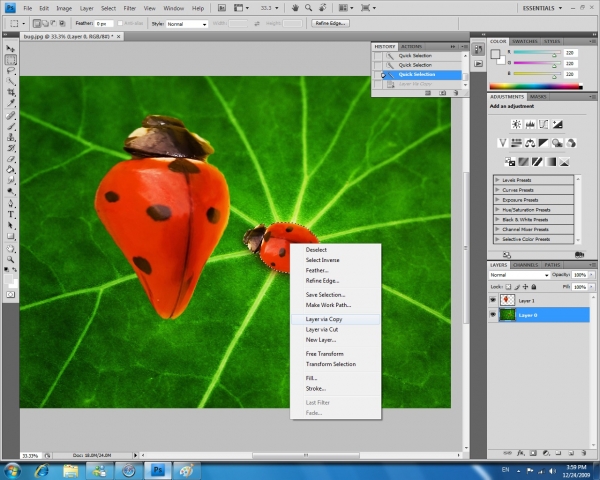Select the Brush tool
The height and width of the screenshot is (480, 600).
click(x=10, y=126)
